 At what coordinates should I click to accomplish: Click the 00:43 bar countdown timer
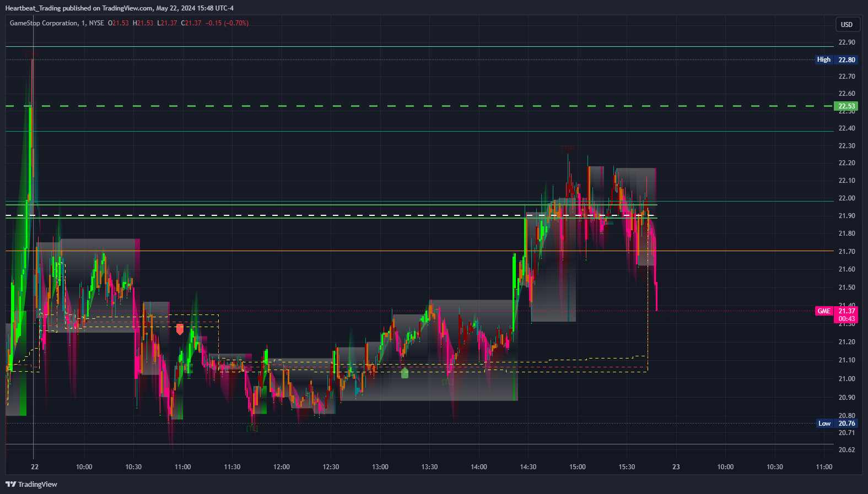pos(847,319)
